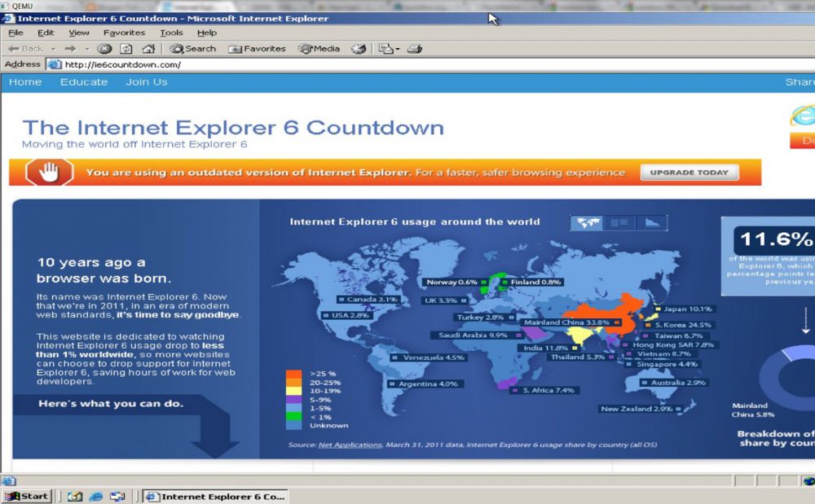Go to the site's Home nav link
815x504 pixels.
[x=25, y=82]
